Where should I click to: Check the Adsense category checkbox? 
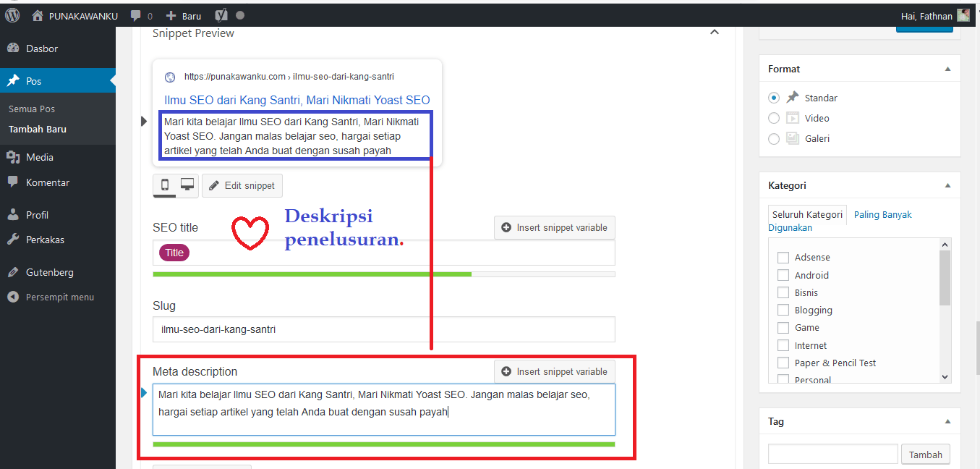point(783,258)
